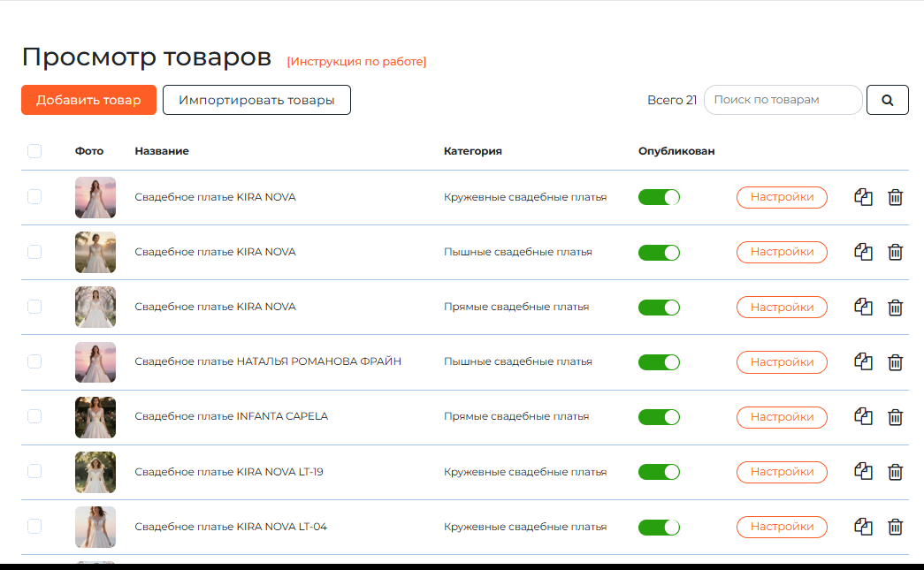Click Настройки on the INFANTA CAPELA row
This screenshot has width=924, height=570.
pos(782,417)
